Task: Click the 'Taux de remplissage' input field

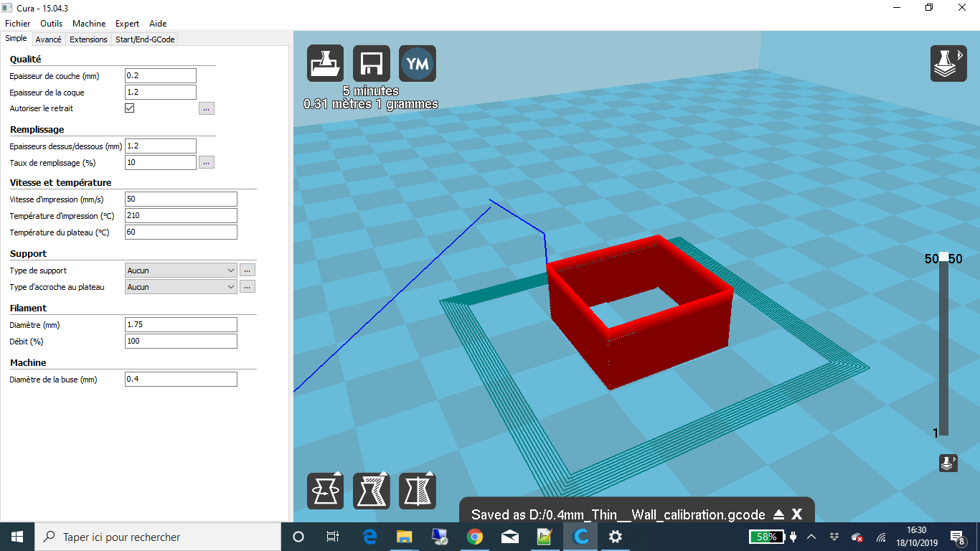Action: pyautogui.click(x=161, y=162)
